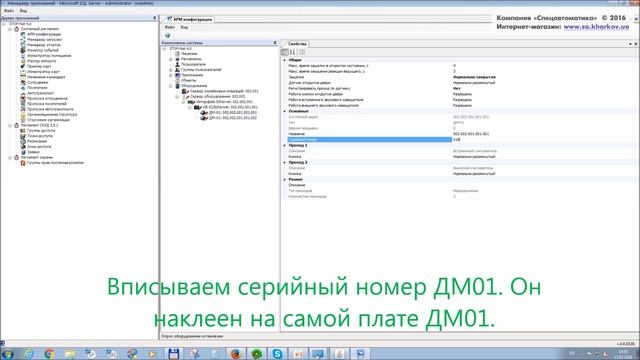Open the Защелка value Нормально закрытая
The width and height of the screenshot is (640, 360).
click(x=544, y=77)
